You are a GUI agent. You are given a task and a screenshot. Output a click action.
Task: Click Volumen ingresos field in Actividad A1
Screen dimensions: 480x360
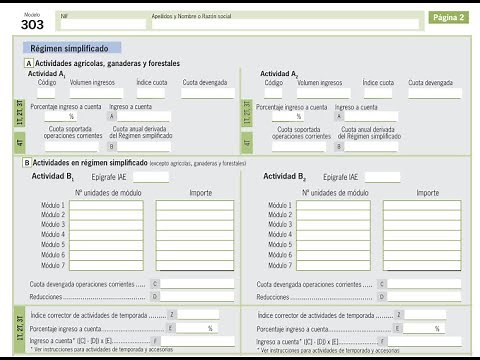click(96, 93)
